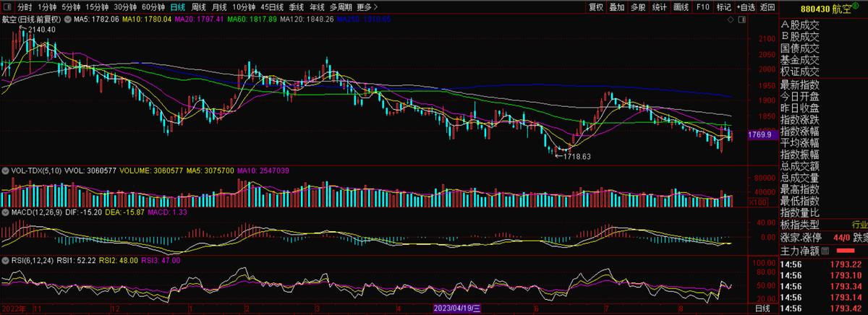868x315 pixels.
Task: Click the 日线 label on the bottom axis
Action: point(762,308)
